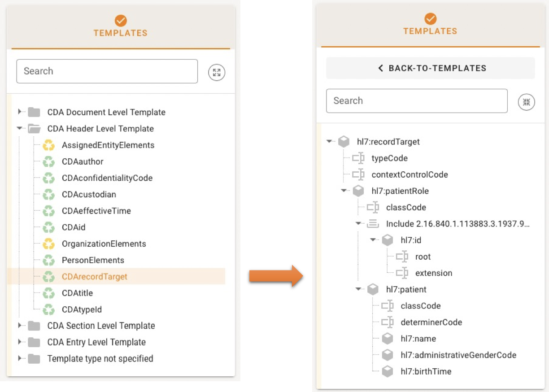Open the left Templates tab header
This screenshot has height=392, width=549.
point(120,27)
